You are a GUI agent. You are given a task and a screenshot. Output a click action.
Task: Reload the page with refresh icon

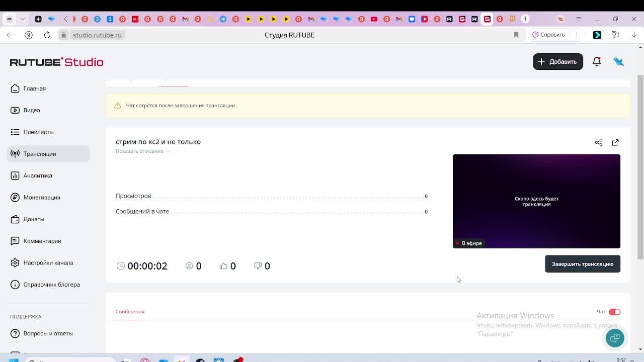click(47, 35)
